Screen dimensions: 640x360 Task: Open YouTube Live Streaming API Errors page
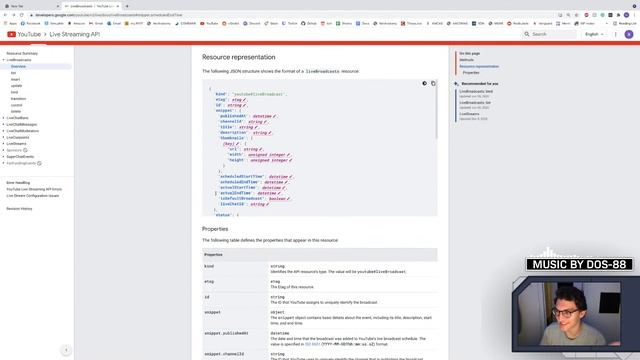34,189
